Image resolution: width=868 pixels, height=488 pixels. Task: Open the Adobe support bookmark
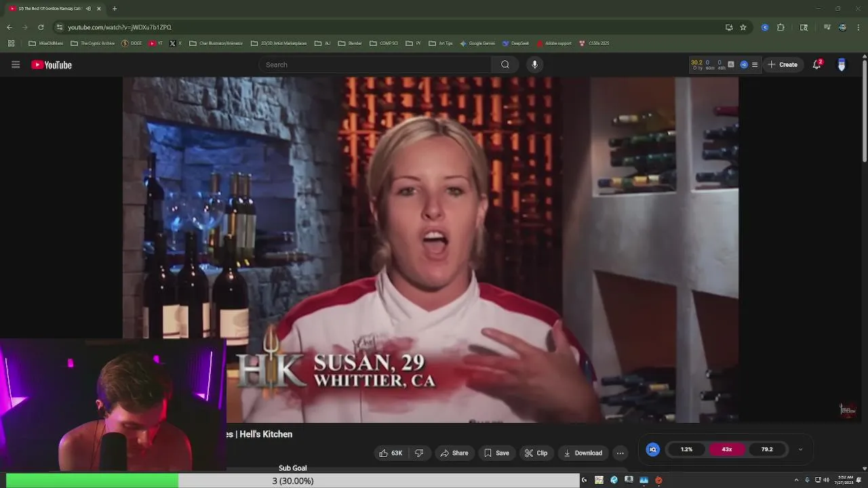click(x=554, y=43)
